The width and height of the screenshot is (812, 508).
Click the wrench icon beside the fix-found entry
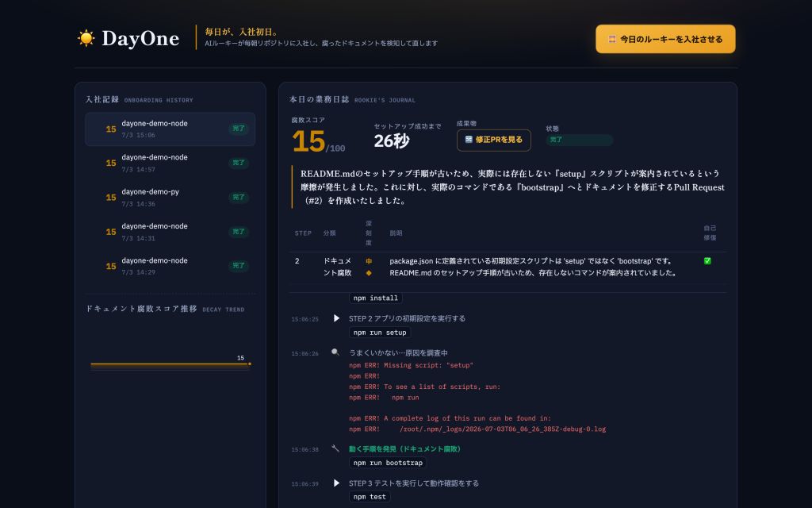click(335, 449)
